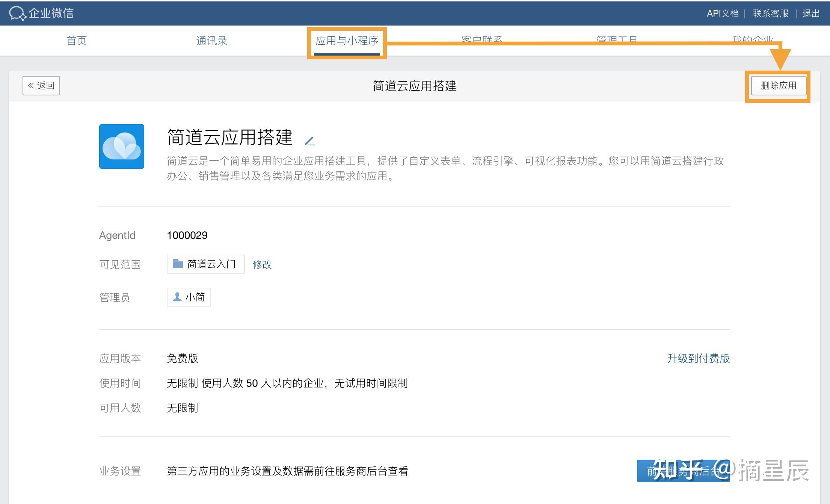Screen dimensions: 830x504
Task: Click the folder icon in 简道云入门 tag
Action: pos(178,264)
